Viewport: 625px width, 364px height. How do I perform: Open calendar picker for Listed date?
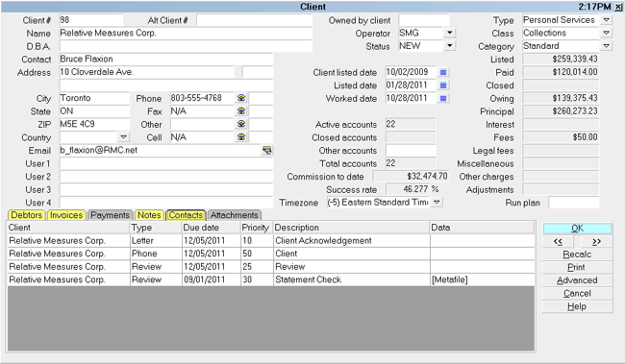coord(443,85)
